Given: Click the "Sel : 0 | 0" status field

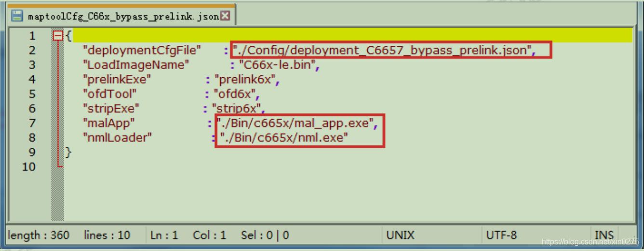Looking at the screenshot, I should point(265,235).
